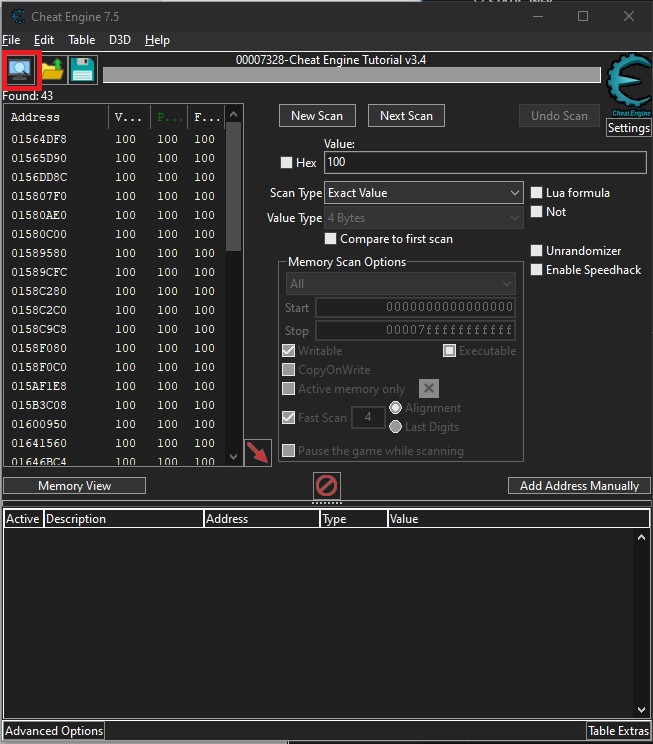This screenshot has height=744, width=653.
Task: Open the process list computer icon
Action: coord(20,70)
